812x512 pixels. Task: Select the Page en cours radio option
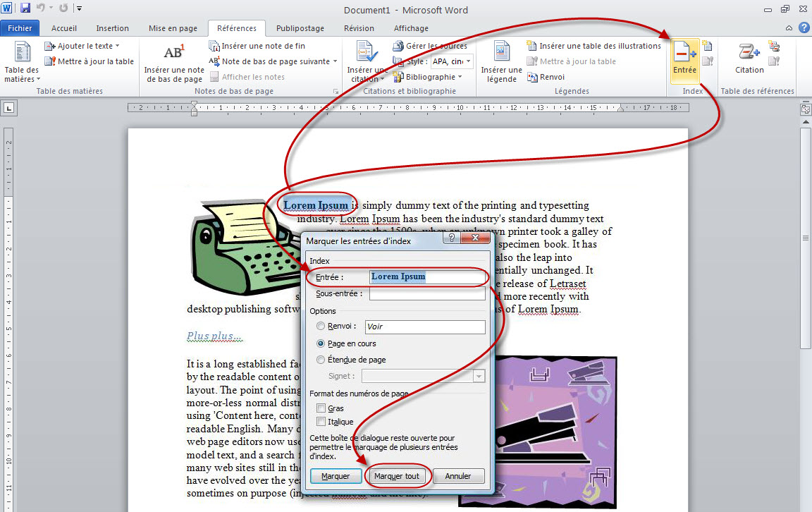click(321, 343)
